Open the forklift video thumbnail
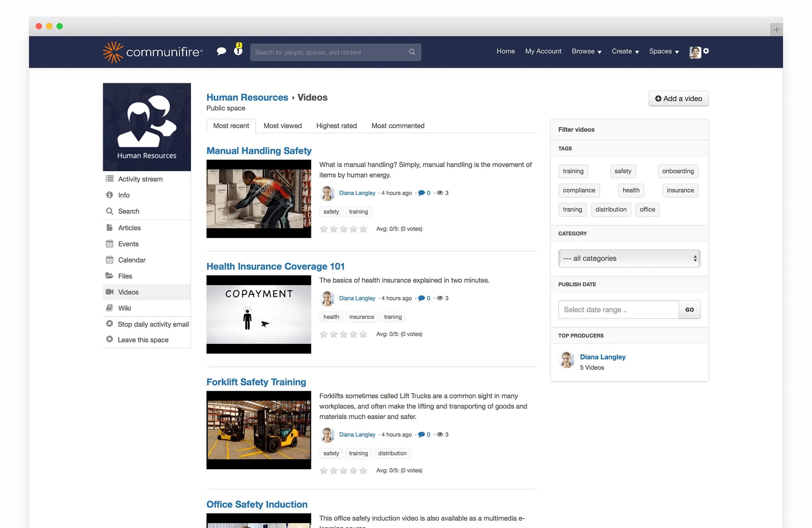 [259, 430]
